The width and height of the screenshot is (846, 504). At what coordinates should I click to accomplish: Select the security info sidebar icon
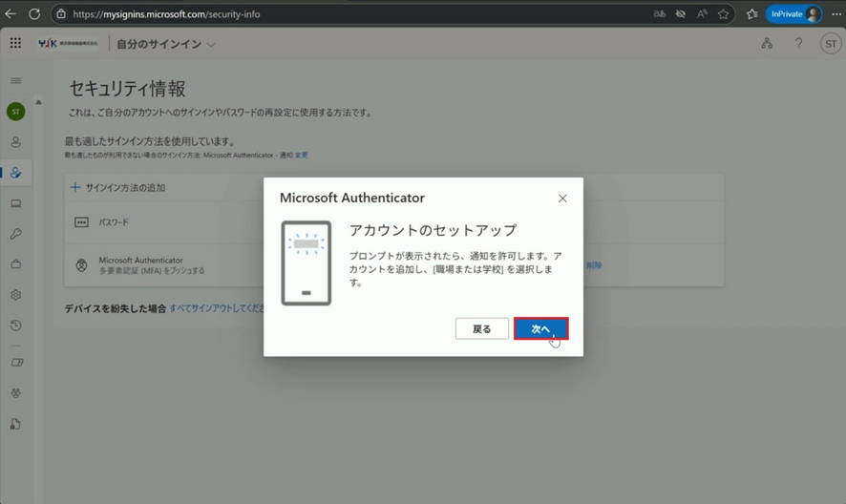coord(15,173)
